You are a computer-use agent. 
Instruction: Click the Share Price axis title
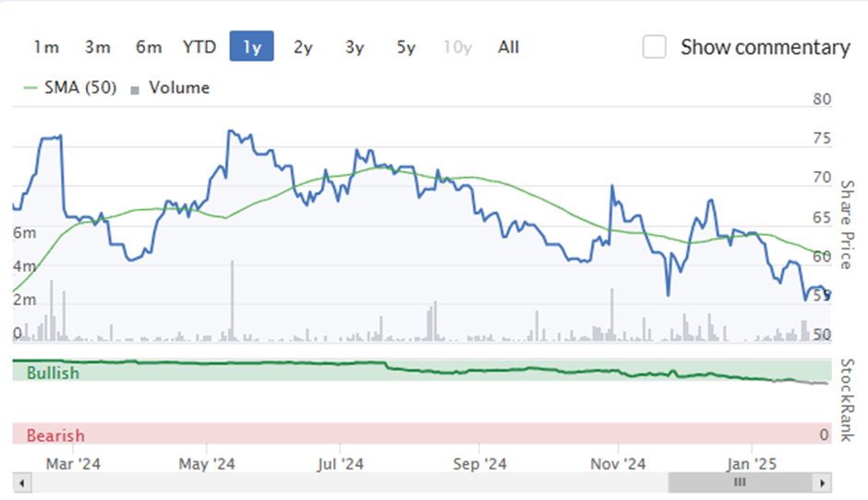(x=847, y=225)
